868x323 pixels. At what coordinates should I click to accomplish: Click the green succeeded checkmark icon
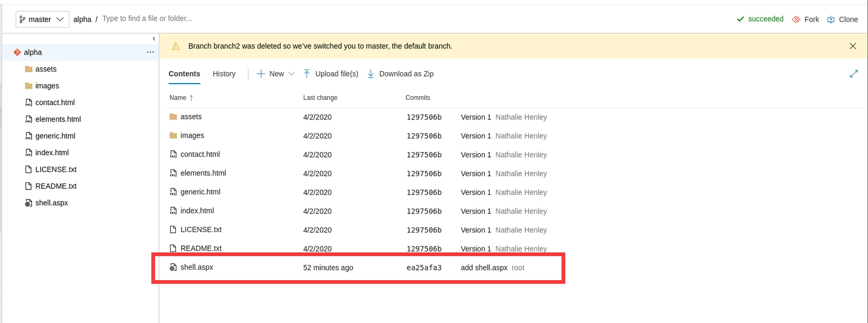point(741,19)
